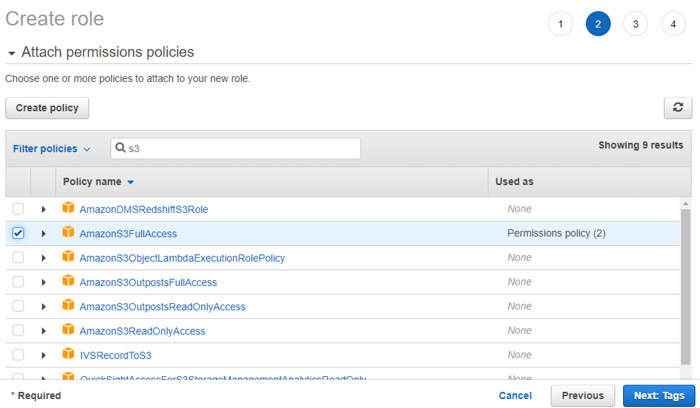Click the AmazonDMSRedshiftS3Role policy box icon

pyautogui.click(x=68, y=208)
